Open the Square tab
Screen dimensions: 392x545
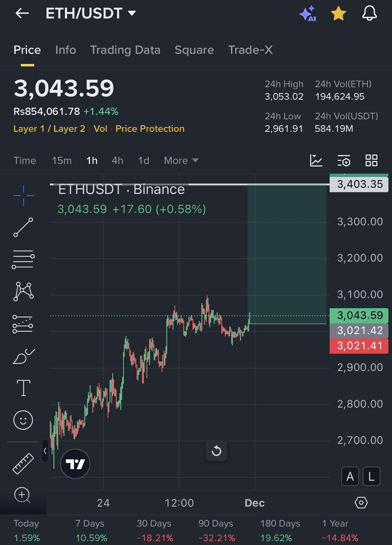tap(194, 50)
